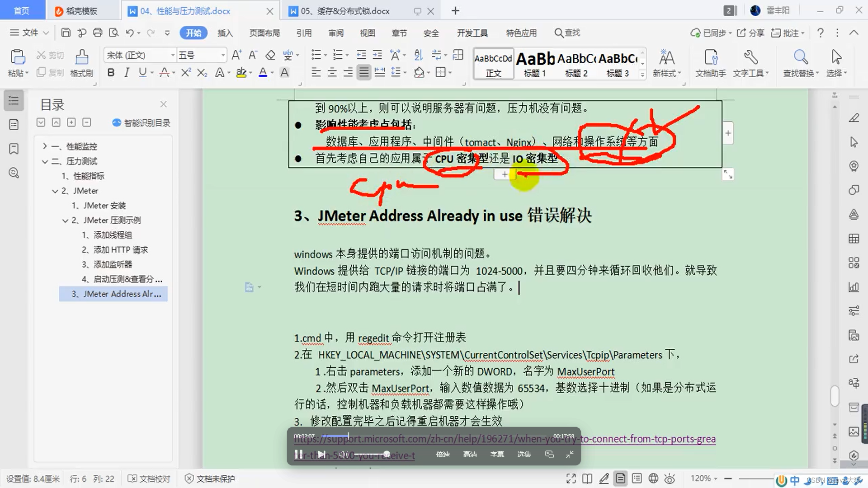Toggle the outline navigation pane icon
868x488 pixels.
click(x=14, y=100)
